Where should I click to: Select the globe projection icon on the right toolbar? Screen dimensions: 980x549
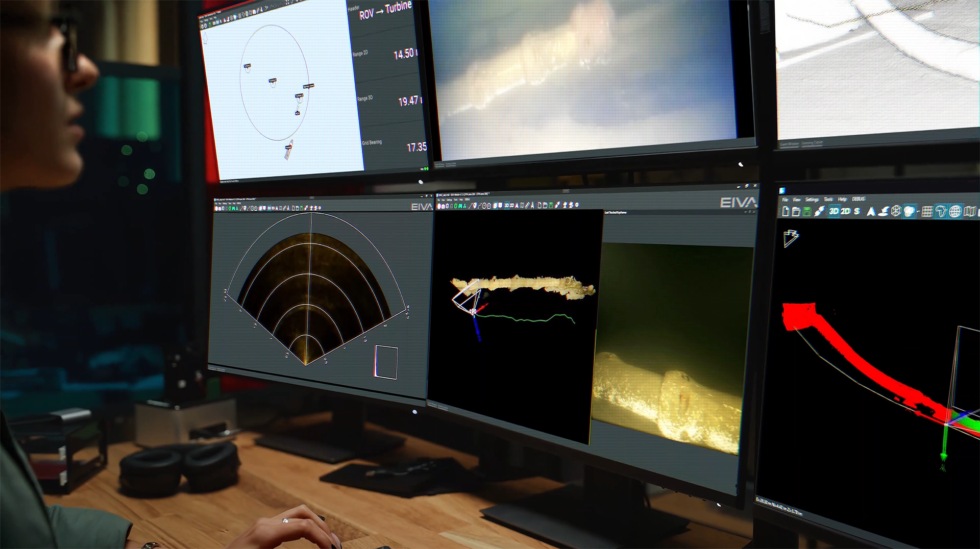957,211
